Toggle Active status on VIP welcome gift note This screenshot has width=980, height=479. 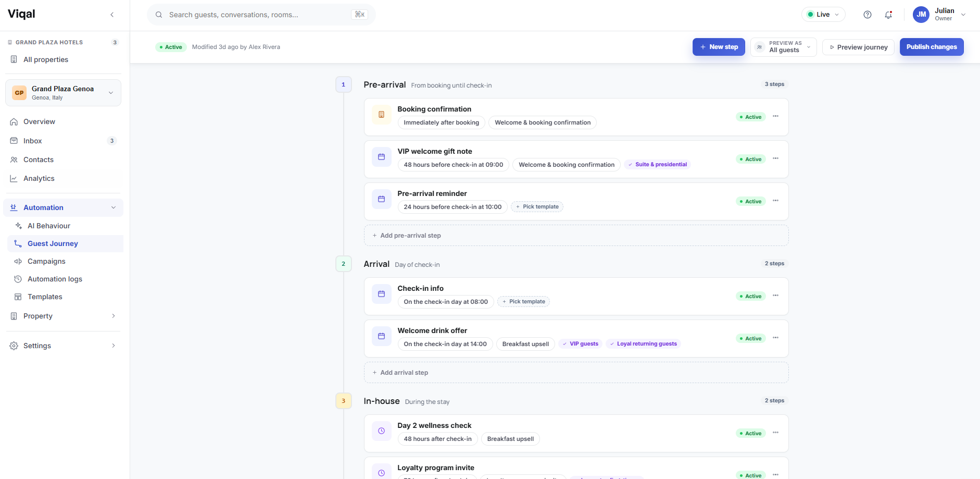tap(751, 159)
